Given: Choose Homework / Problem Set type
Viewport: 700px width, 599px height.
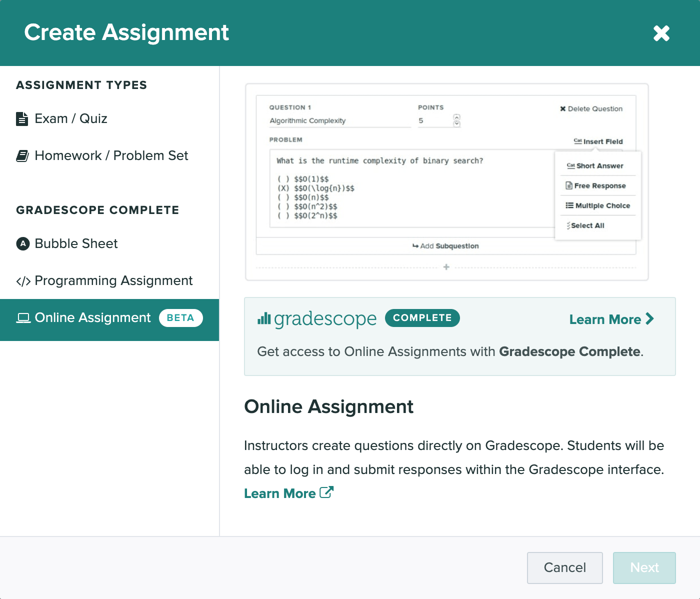Looking at the screenshot, I should point(102,155).
